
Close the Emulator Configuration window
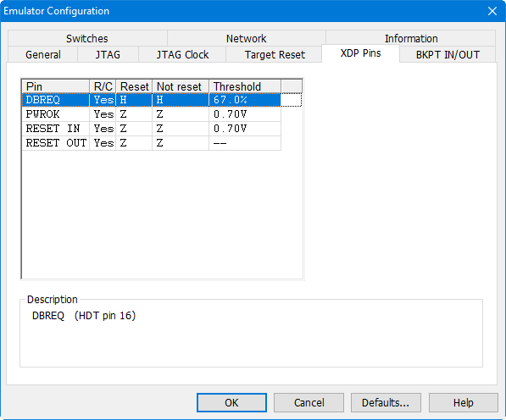tap(492, 11)
